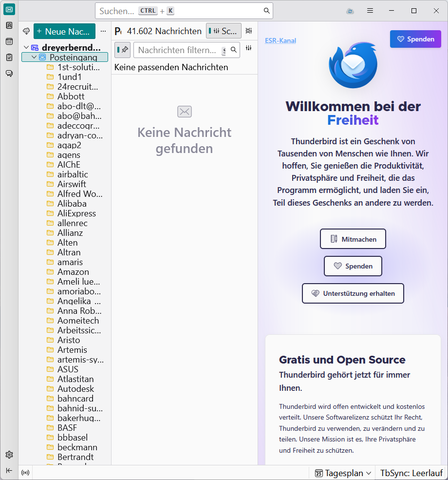
Task: Focus the global Suchen search field
Action: pos(184,11)
